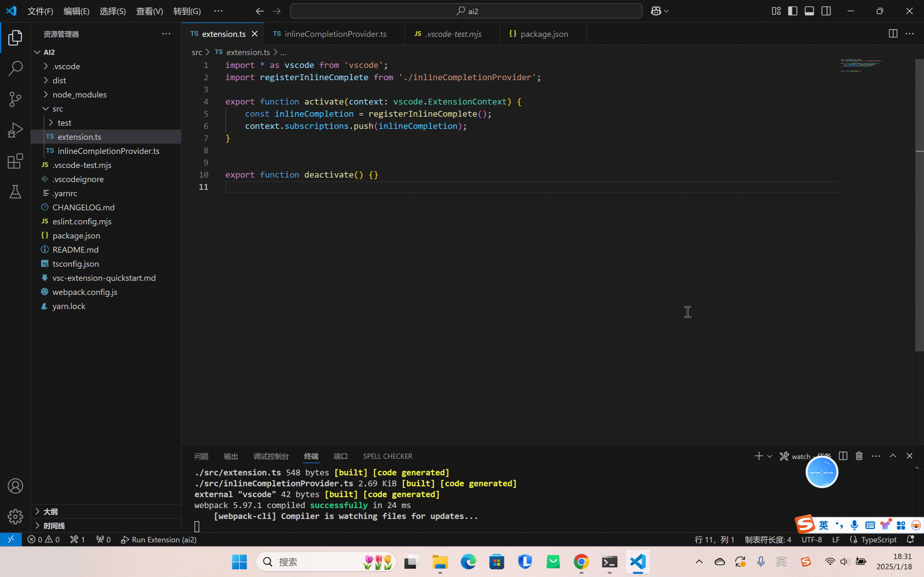Click the editor vertical scrollbar
The width and height of the screenshot is (924, 577).
[919, 206]
